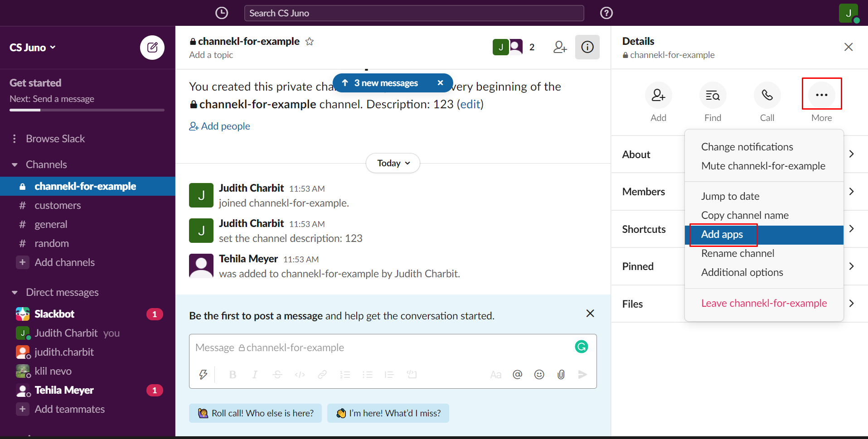868x439 pixels.
Task: Open the klil nevo direct message
Action: pos(87,371)
